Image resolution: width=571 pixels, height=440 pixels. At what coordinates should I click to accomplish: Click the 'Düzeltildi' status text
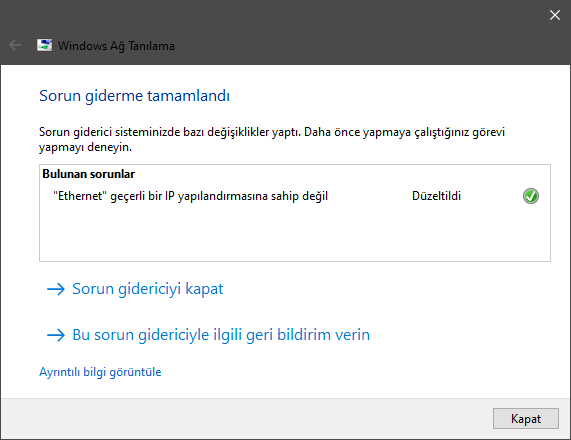click(436, 196)
